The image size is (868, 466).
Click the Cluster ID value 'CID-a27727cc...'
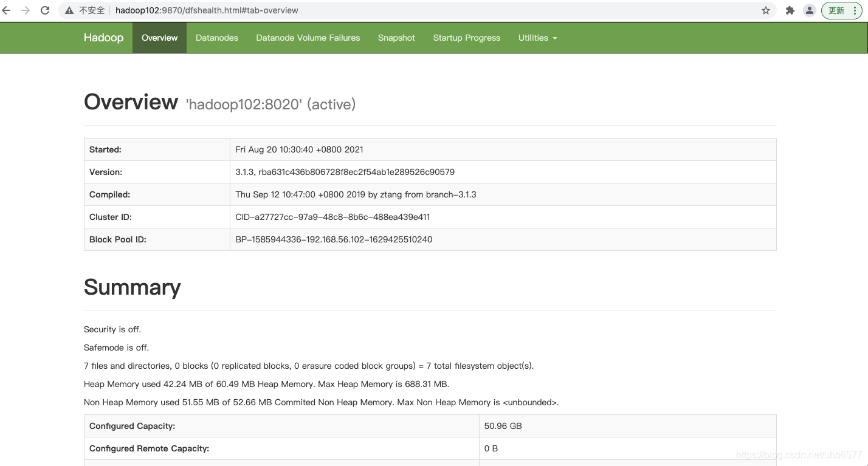click(x=332, y=217)
